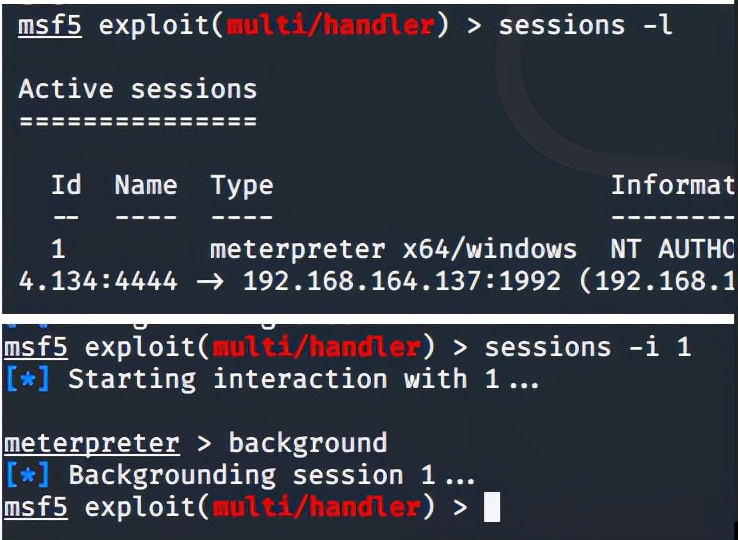Screen dimensions: 738x540
Task: Click the Id column header
Action: coord(66,185)
